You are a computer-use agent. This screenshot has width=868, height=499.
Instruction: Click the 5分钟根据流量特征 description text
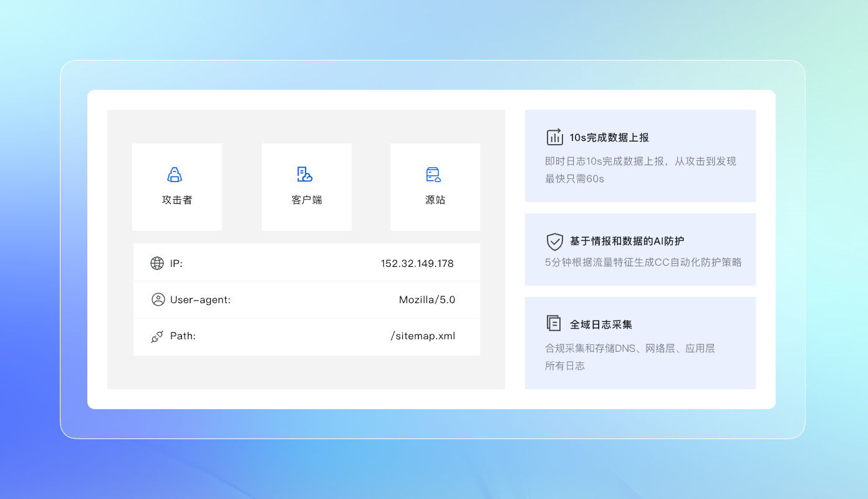tap(644, 262)
